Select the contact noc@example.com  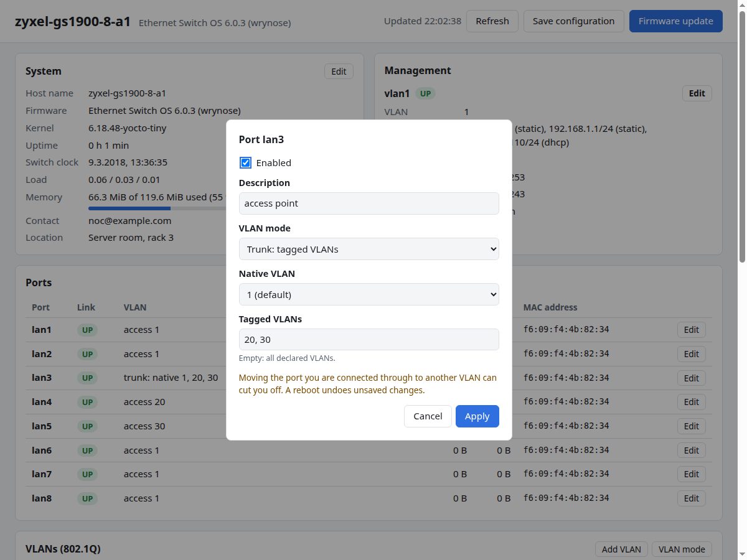(129, 221)
